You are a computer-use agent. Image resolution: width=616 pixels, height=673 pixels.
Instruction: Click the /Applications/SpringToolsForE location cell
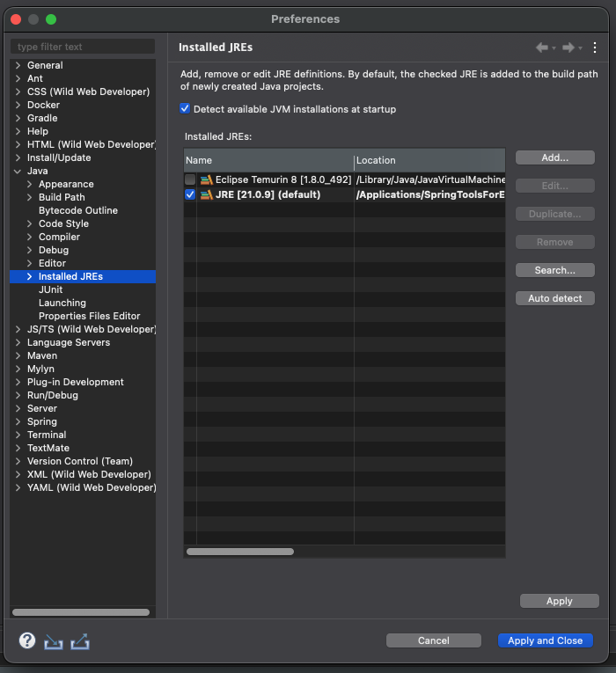point(430,194)
